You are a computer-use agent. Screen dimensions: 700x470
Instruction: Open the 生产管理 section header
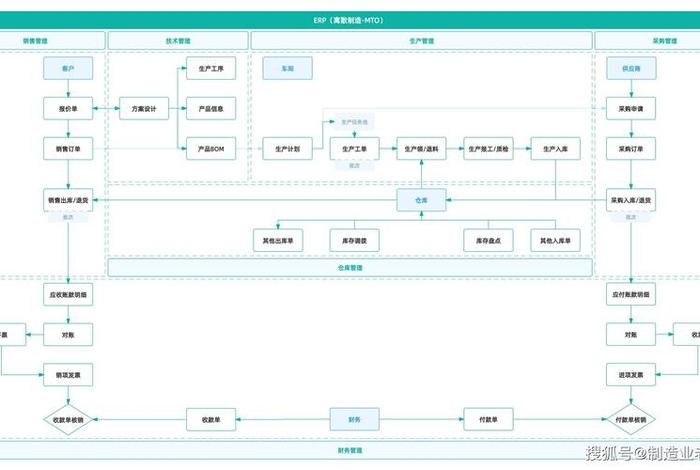pyautogui.click(x=421, y=41)
